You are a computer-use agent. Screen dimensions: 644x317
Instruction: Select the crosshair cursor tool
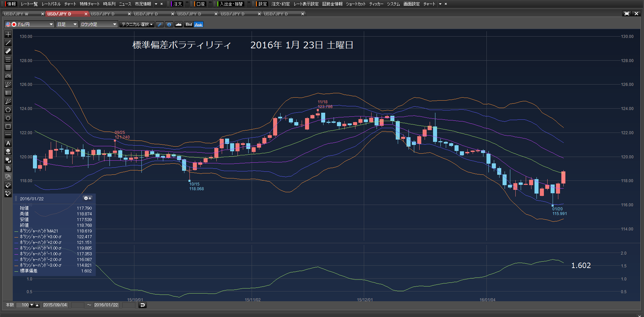[8, 34]
